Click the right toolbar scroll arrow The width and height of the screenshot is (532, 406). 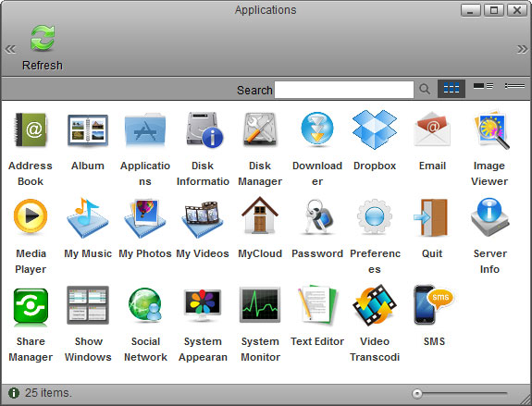(x=522, y=50)
